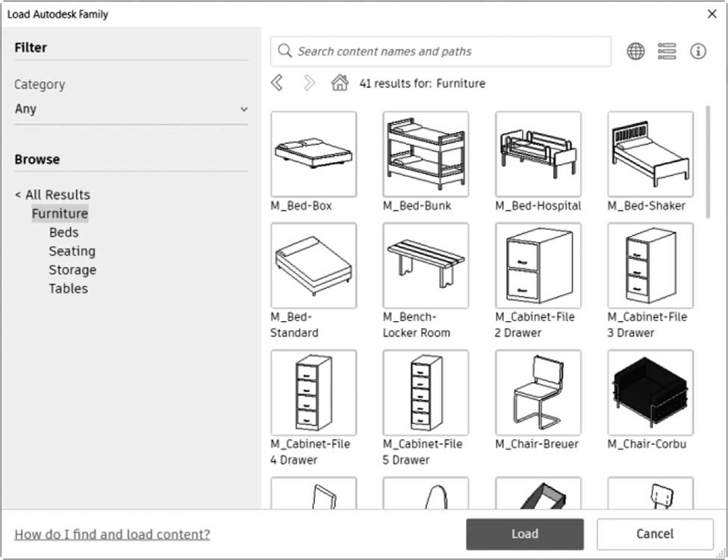Select the M_Bed-Box thumbnail
This screenshot has width=728, height=560.
pyautogui.click(x=314, y=154)
